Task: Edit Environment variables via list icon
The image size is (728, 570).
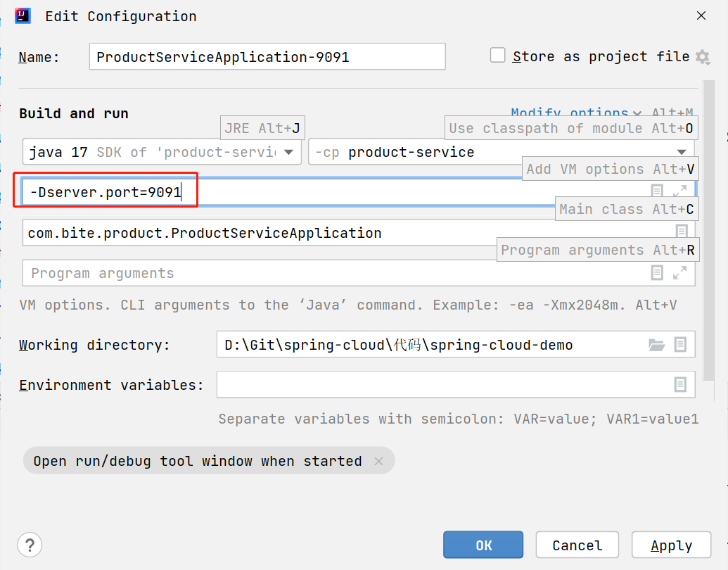Action: point(680,385)
